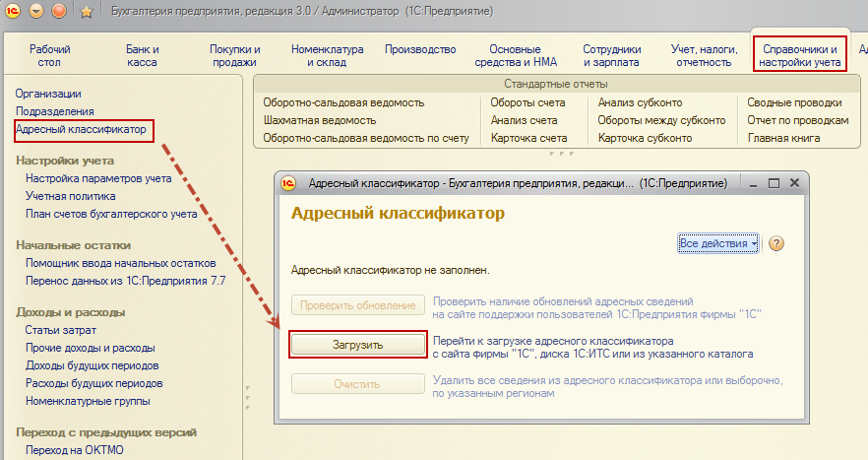
Task: Select Справочники и настройки учета section
Action: [800, 55]
